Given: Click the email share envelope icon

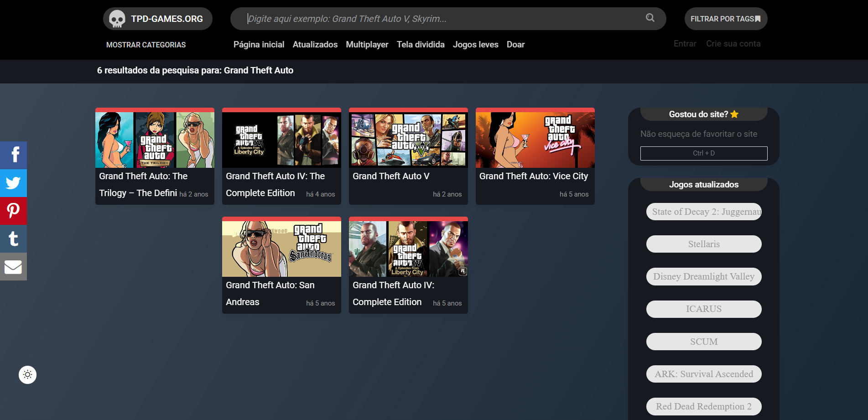Looking at the screenshot, I should (13, 266).
